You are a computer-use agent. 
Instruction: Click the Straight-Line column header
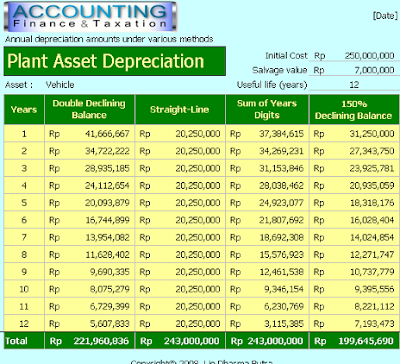180,110
